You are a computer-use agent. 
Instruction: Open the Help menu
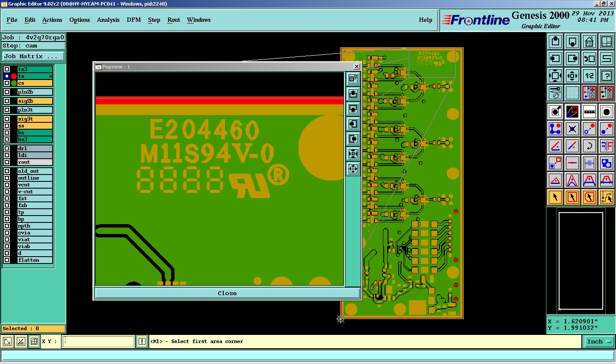click(426, 20)
